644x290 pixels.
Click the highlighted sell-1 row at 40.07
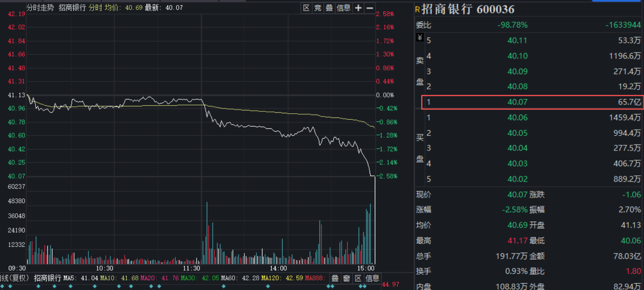(532, 102)
